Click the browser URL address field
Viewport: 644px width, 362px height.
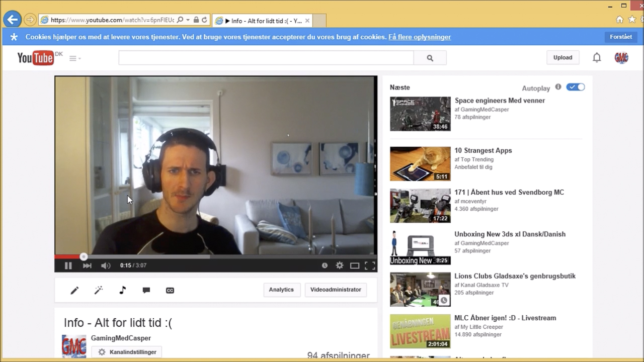click(x=112, y=20)
